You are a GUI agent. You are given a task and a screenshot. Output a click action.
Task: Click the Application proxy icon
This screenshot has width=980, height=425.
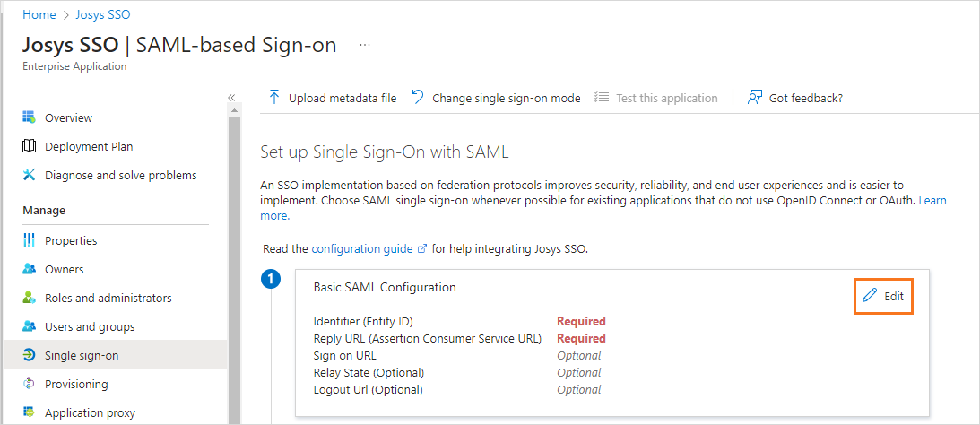click(x=29, y=412)
